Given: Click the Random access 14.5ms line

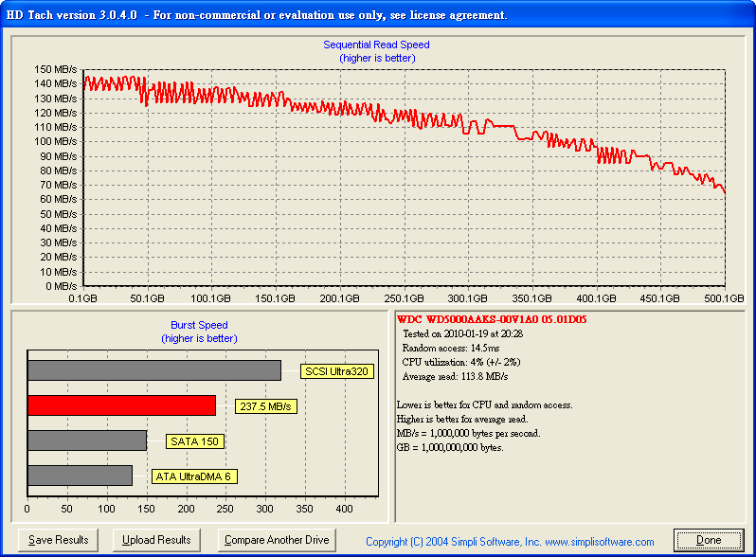Looking at the screenshot, I should click(x=451, y=348).
